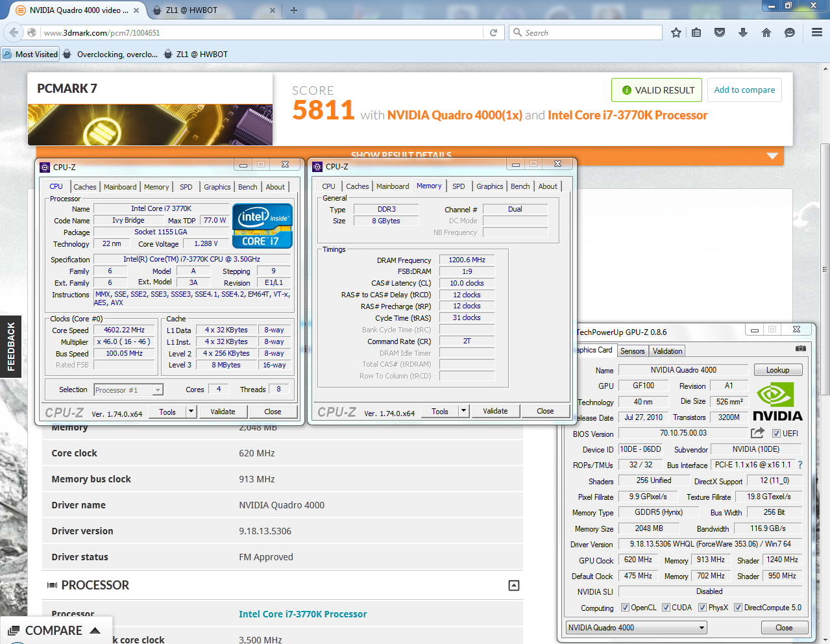This screenshot has height=644, width=830.
Task: Toggle the OpenCL checkbox
Action: click(x=625, y=608)
